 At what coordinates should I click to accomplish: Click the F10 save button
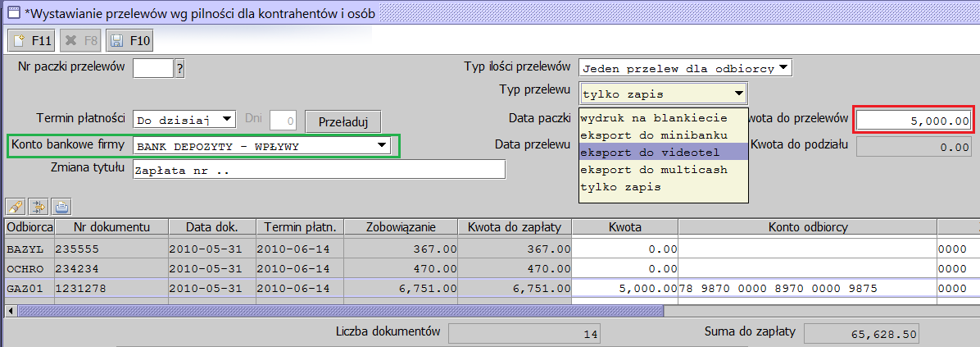tap(130, 41)
